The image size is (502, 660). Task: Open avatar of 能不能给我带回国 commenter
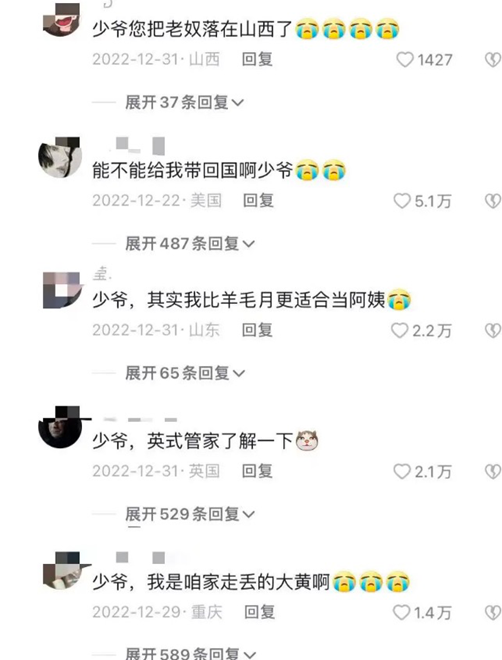coord(60,157)
